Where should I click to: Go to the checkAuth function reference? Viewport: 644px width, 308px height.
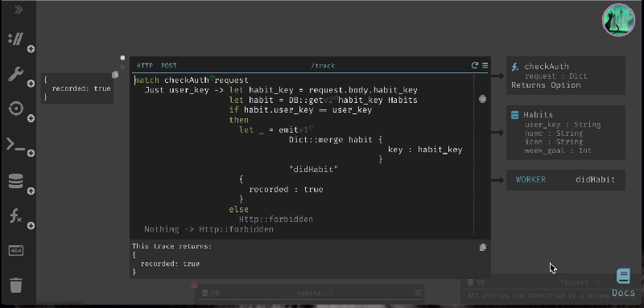pos(566,76)
